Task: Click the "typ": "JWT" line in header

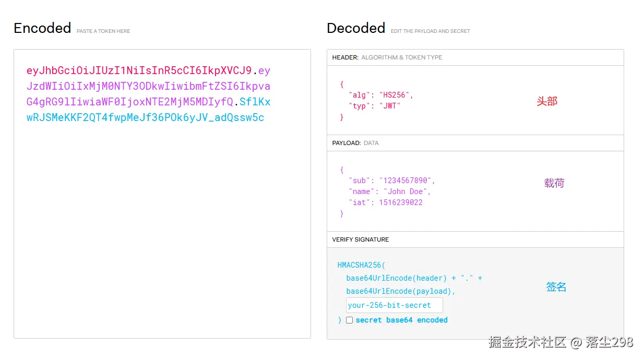Action: (374, 106)
